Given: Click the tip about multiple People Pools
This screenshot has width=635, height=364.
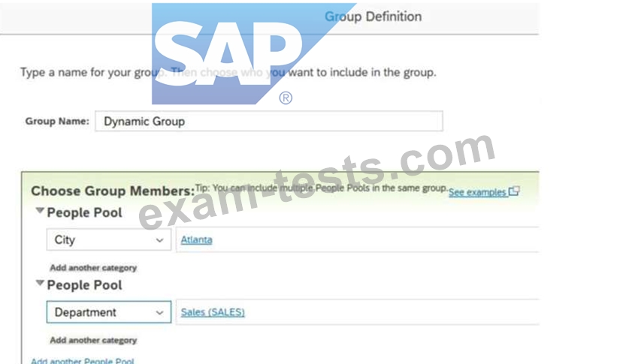Looking at the screenshot, I should coord(322,188).
